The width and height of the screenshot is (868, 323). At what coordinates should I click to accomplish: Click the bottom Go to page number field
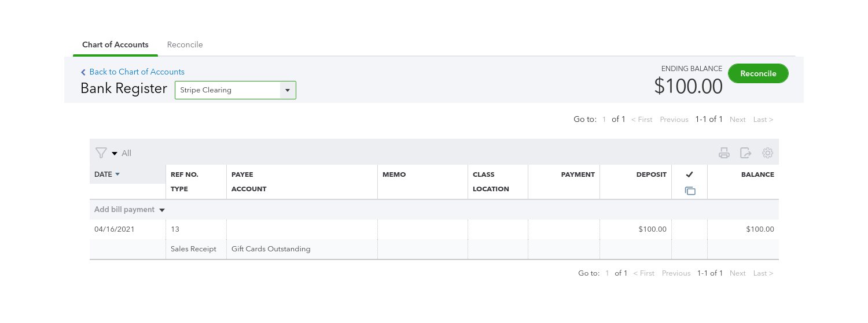pyautogui.click(x=607, y=273)
